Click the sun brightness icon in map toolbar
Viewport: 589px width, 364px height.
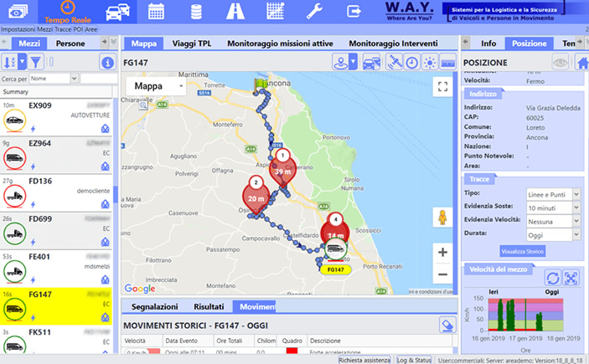[430, 62]
